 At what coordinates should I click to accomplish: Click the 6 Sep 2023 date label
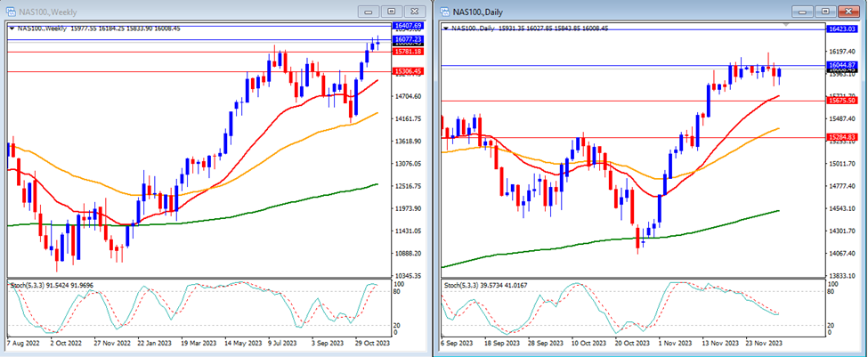pyautogui.click(x=458, y=343)
